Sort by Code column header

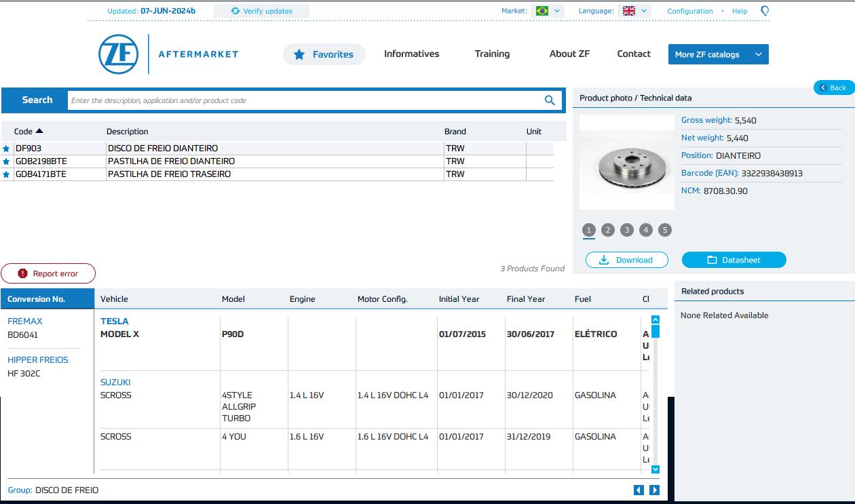pyautogui.click(x=28, y=132)
